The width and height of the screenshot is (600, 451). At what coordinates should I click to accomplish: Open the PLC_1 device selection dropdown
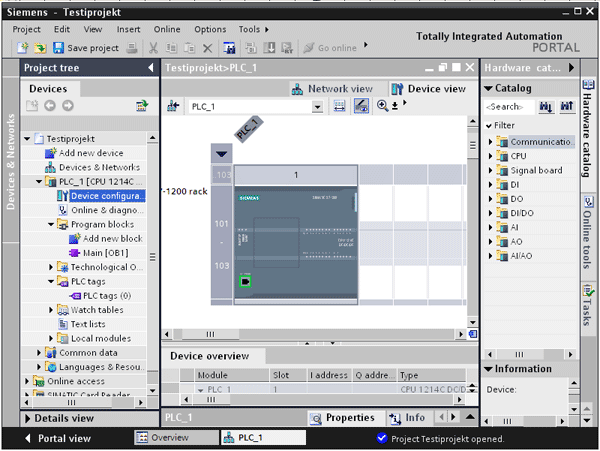(317, 107)
